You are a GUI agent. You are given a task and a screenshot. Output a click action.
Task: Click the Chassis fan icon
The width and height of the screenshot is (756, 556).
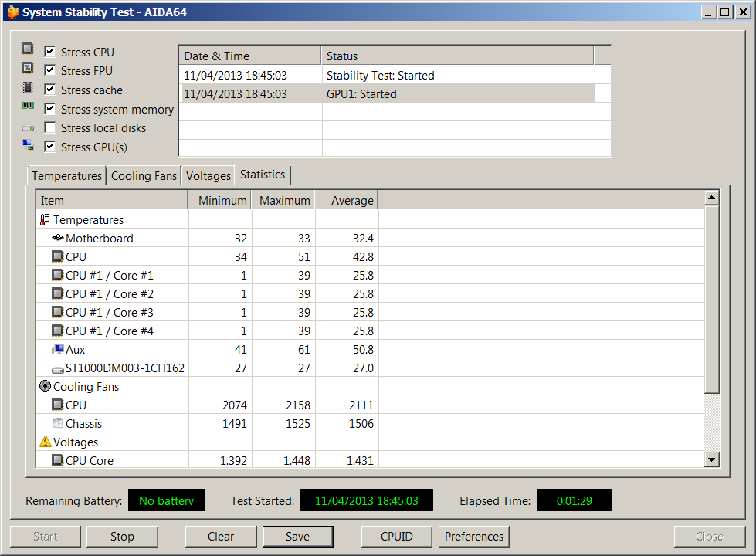click(x=57, y=424)
